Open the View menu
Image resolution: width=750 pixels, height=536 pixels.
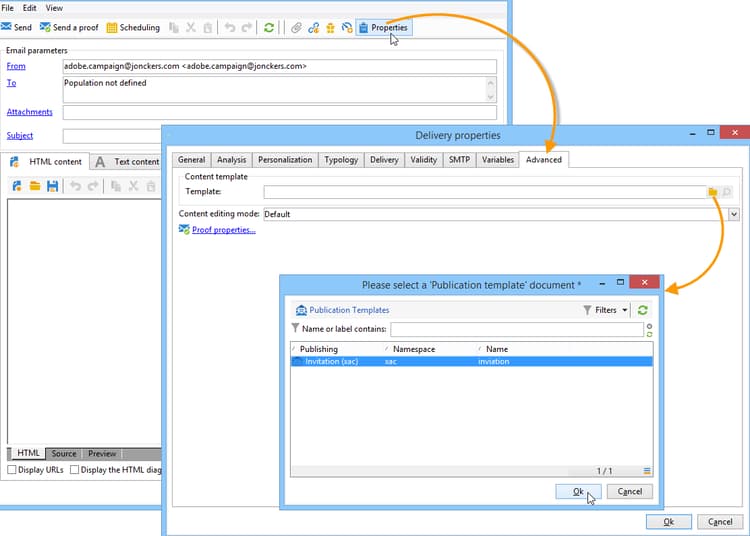click(54, 8)
